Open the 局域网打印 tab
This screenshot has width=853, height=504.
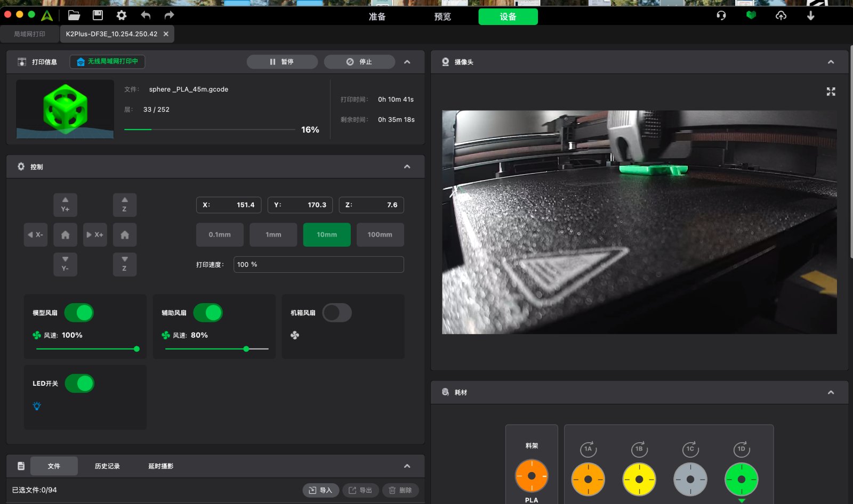click(x=29, y=34)
